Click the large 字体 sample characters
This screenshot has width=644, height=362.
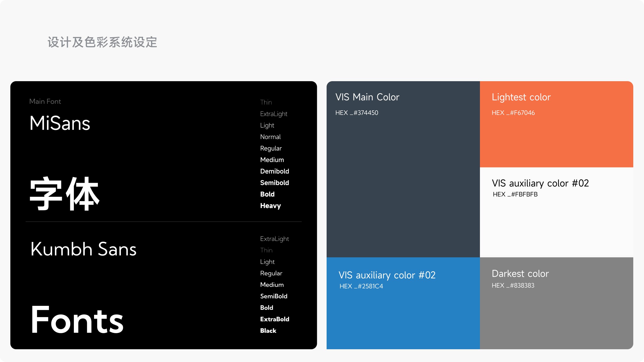pos(64,194)
